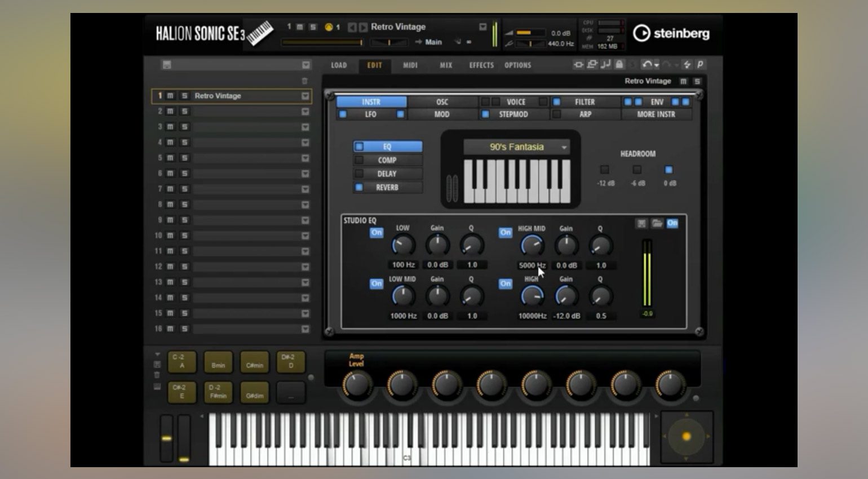Open the header program name dropdown
This screenshot has width=868, height=479.
(482, 27)
